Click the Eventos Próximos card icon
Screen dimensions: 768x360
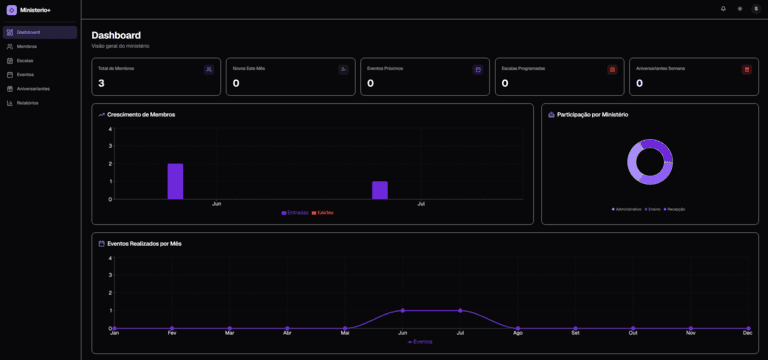pyautogui.click(x=478, y=70)
